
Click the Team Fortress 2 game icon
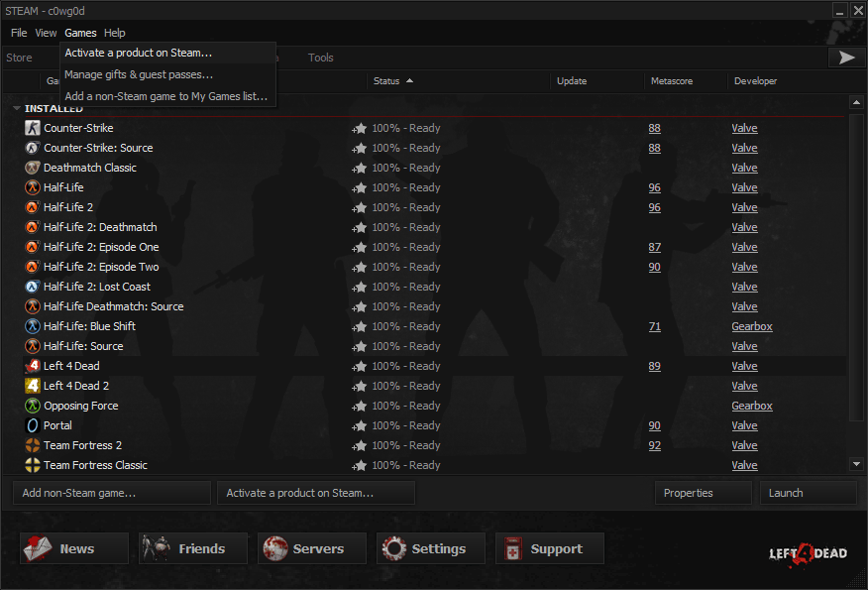point(32,445)
